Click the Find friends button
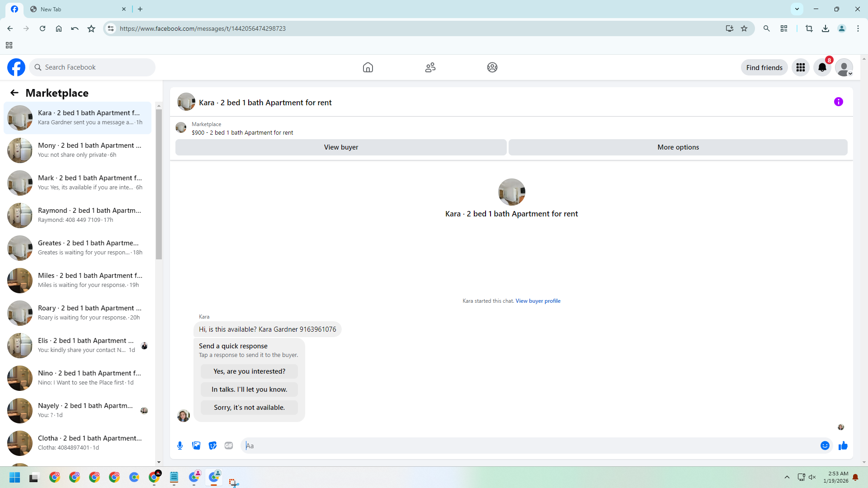868x488 pixels. pyautogui.click(x=764, y=67)
